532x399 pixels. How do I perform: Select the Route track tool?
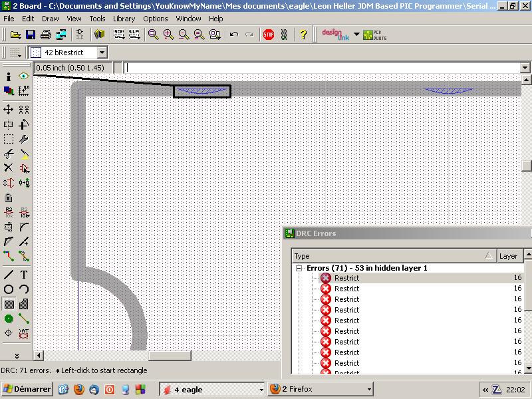tap(9, 256)
